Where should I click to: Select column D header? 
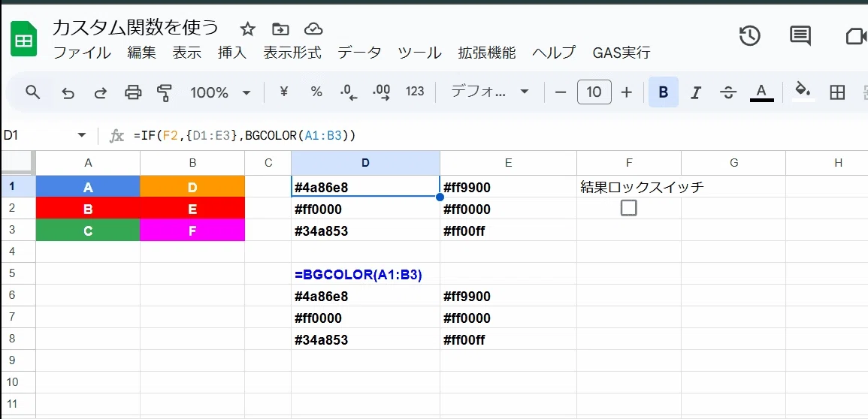(365, 162)
